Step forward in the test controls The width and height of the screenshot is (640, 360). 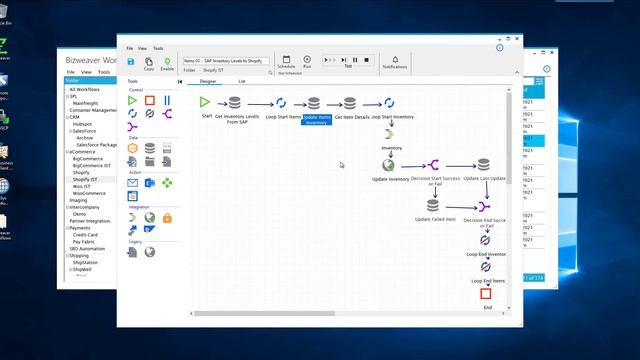point(344,60)
